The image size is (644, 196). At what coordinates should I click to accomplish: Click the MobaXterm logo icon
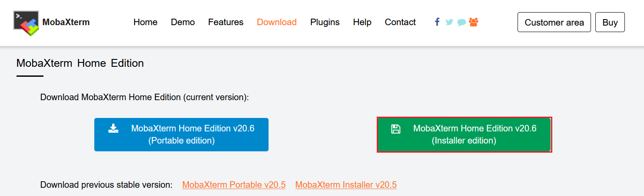tap(26, 23)
